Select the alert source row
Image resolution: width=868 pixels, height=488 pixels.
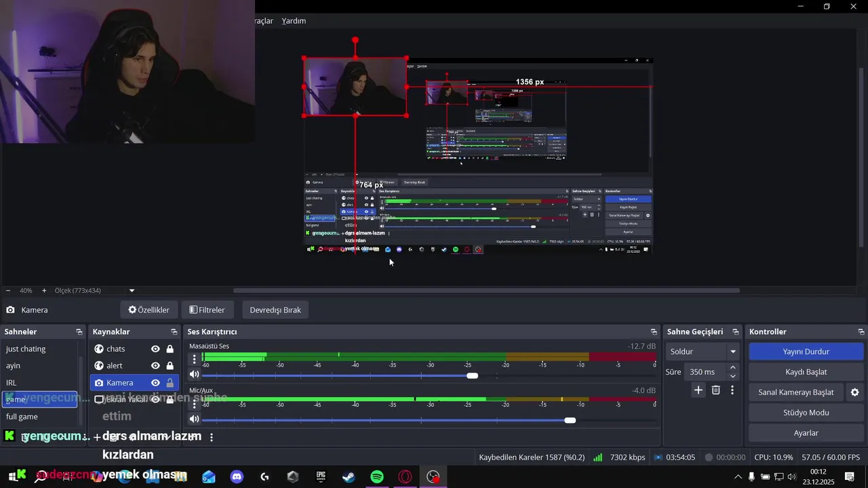coord(134,366)
